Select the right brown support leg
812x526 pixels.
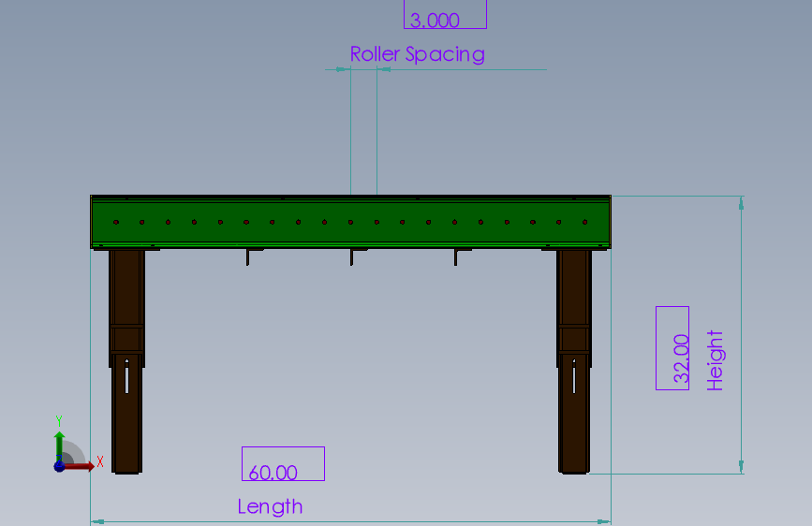coord(574,361)
